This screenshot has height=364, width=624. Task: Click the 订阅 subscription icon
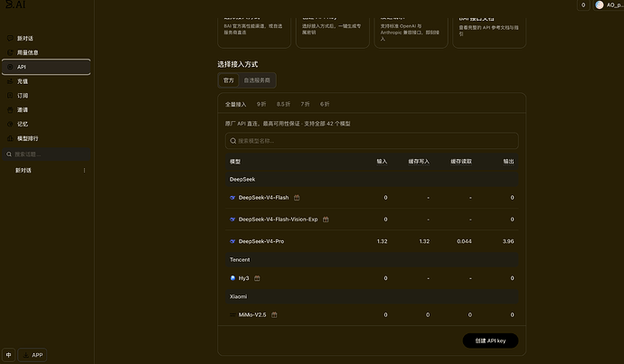[x=10, y=96]
